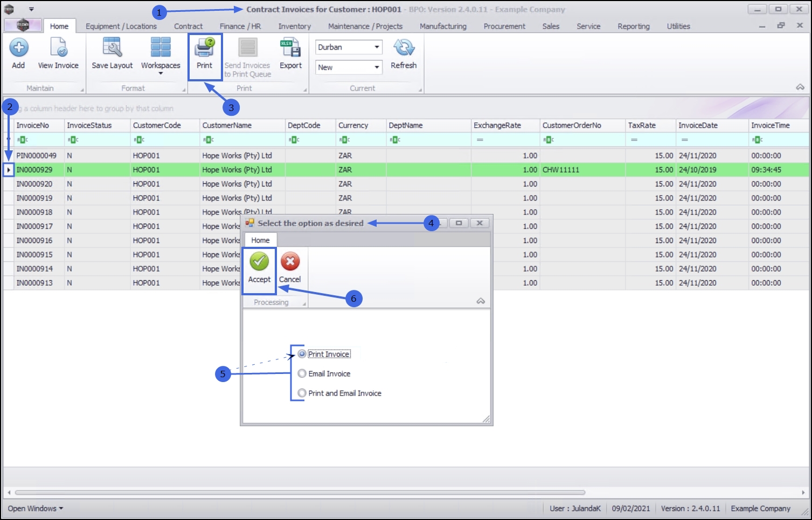Open the Service tab
The height and width of the screenshot is (520, 812).
coord(588,26)
